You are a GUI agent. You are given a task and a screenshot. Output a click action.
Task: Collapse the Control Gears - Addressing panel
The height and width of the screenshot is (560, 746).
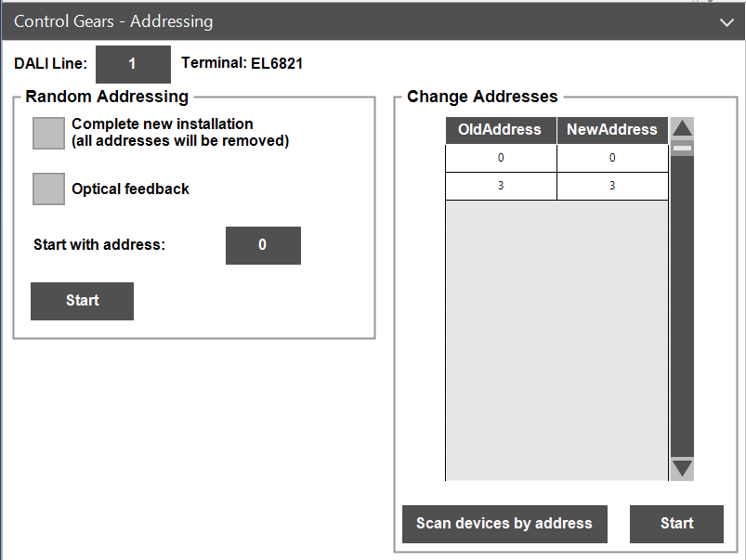coord(726,21)
